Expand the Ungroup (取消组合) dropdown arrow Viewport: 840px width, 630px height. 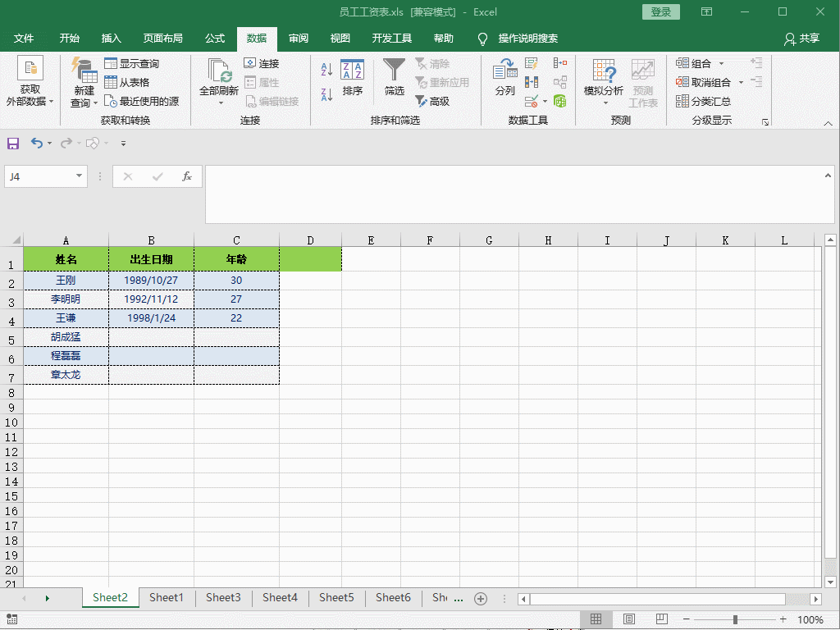(x=742, y=83)
